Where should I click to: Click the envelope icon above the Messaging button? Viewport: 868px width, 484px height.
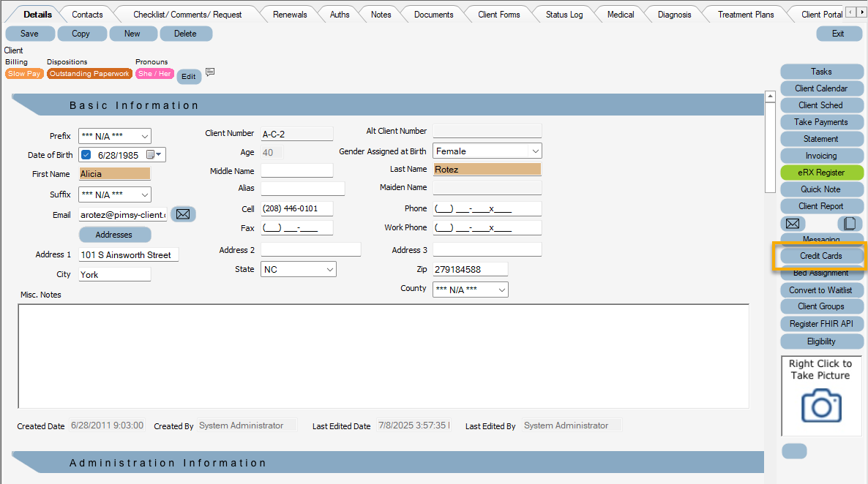coord(793,224)
